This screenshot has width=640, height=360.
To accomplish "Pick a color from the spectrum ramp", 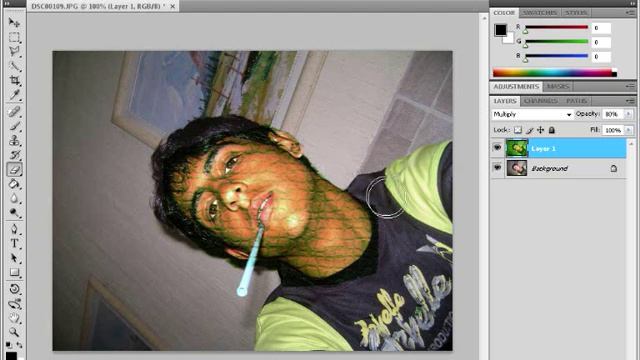I will [x=554, y=73].
